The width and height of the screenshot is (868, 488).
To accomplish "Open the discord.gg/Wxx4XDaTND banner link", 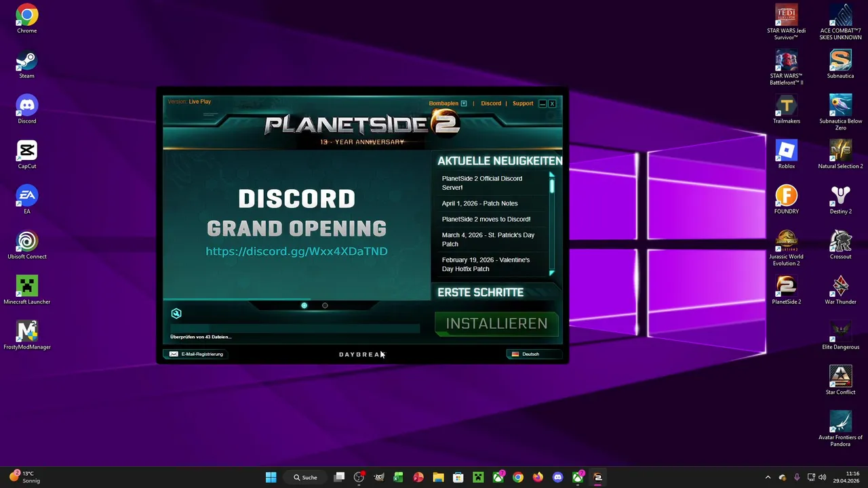I will [296, 251].
